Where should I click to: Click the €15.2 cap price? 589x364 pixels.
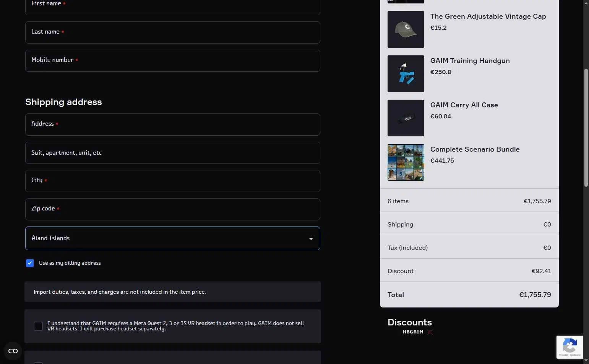(438, 28)
